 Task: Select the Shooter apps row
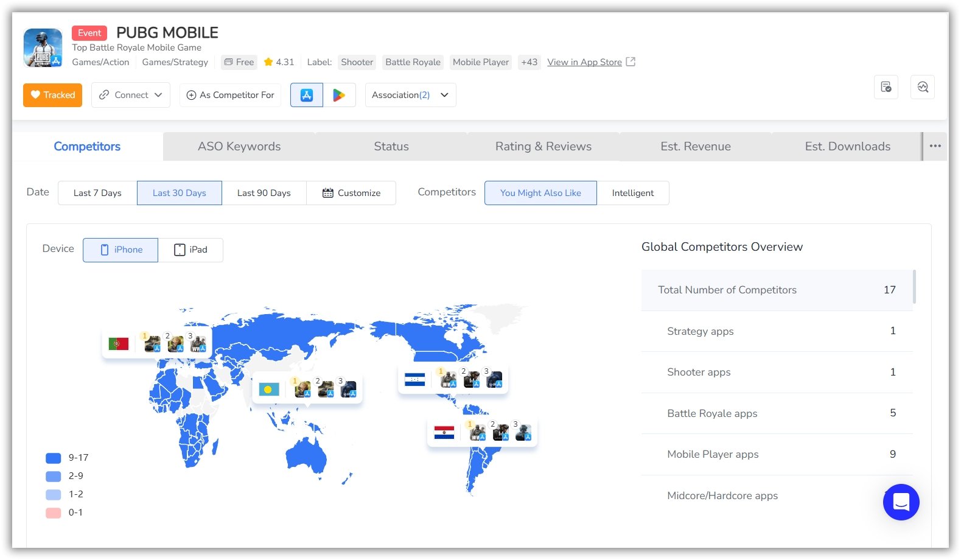tap(778, 373)
